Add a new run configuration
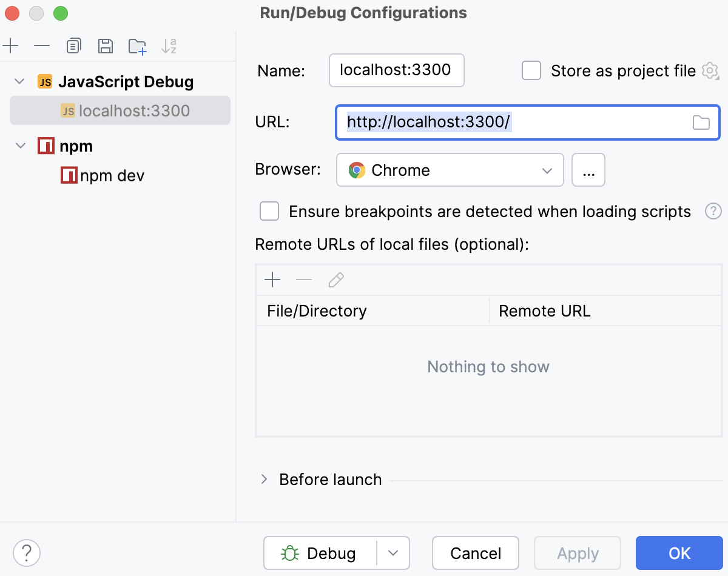728x576 pixels. (11, 45)
